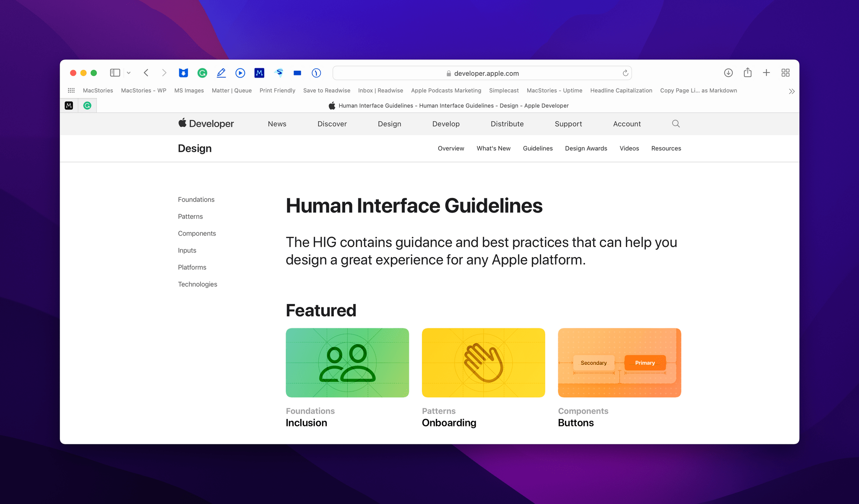Expand the Platforms sidebar section
859x504 pixels.
pyautogui.click(x=191, y=267)
